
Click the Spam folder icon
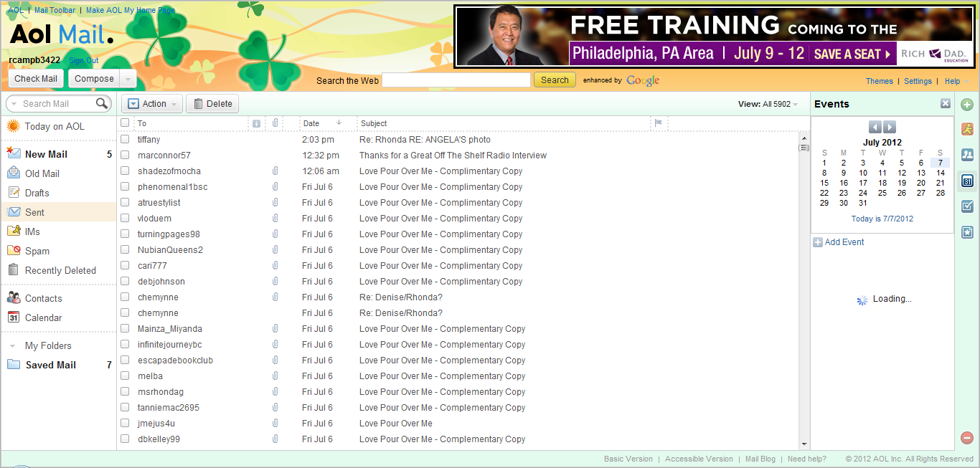(13, 250)
